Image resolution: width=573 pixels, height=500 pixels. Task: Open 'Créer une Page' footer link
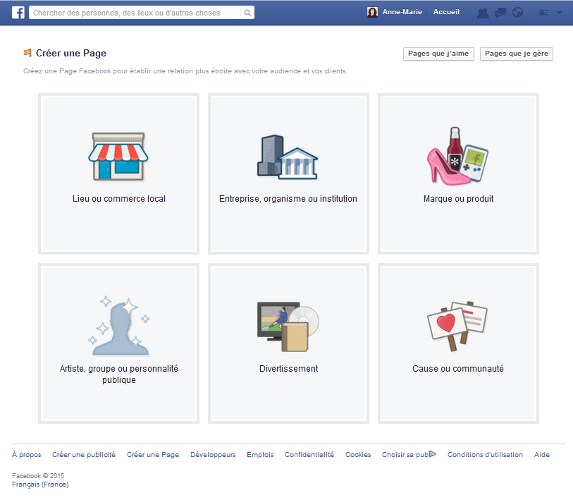[x=153, y=454]
